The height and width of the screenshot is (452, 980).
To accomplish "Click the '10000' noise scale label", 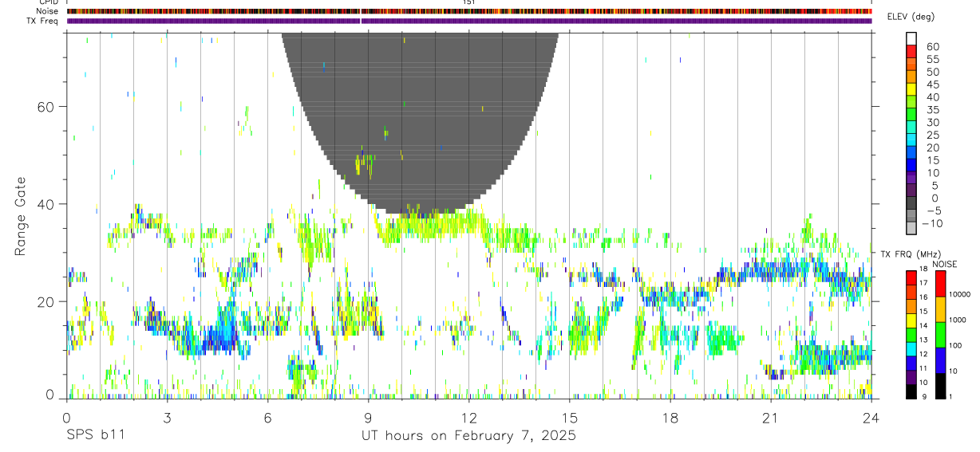I will [960, 294].
